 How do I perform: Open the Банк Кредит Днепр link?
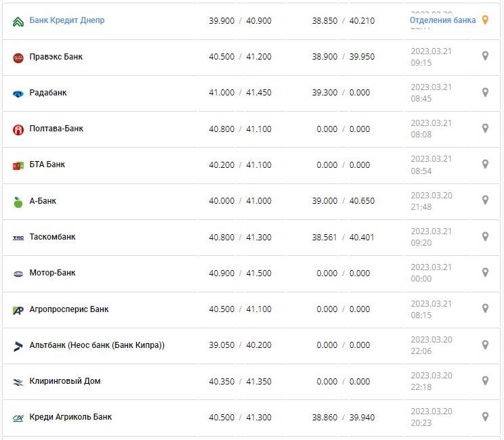coord(67,20)
